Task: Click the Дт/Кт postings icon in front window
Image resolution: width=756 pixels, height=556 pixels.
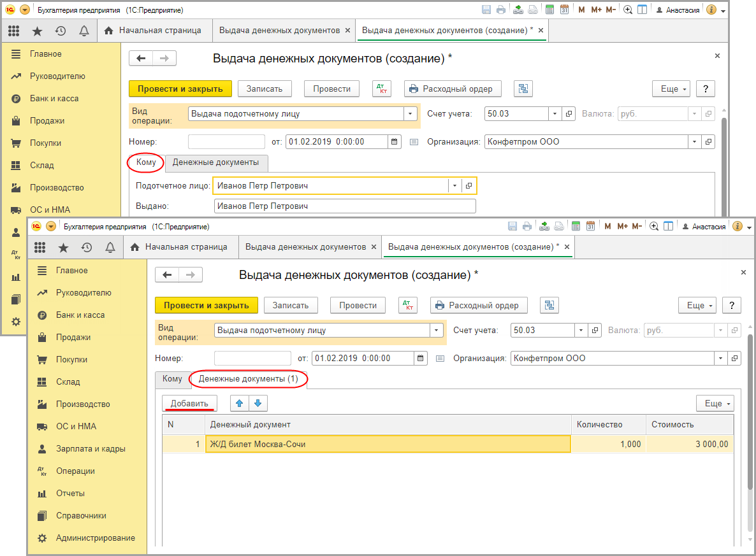Action: coord(408,305)
